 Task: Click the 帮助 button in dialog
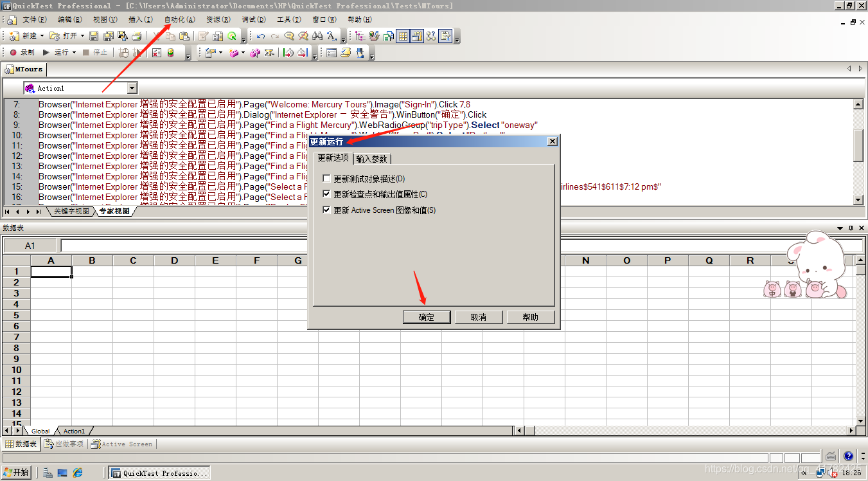click(531, 317)
